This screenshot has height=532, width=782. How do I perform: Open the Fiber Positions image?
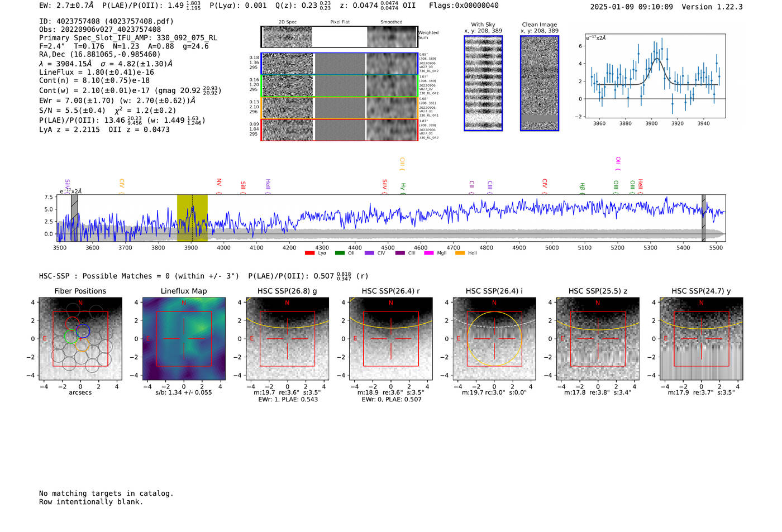point(80,338)
